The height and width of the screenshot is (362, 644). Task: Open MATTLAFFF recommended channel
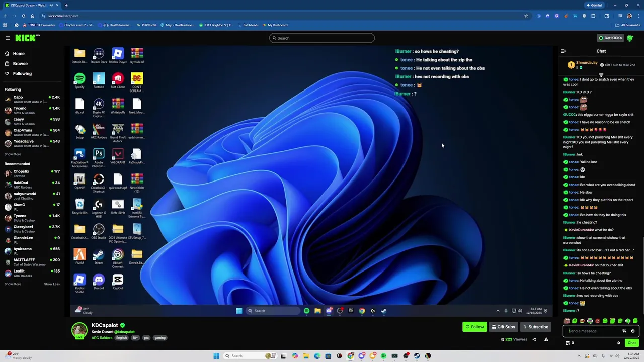point(32,262)
